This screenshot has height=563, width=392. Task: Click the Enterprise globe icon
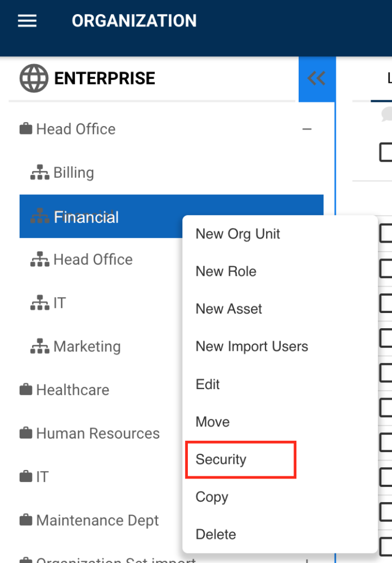pyautogui.click(x=34, y=78)
